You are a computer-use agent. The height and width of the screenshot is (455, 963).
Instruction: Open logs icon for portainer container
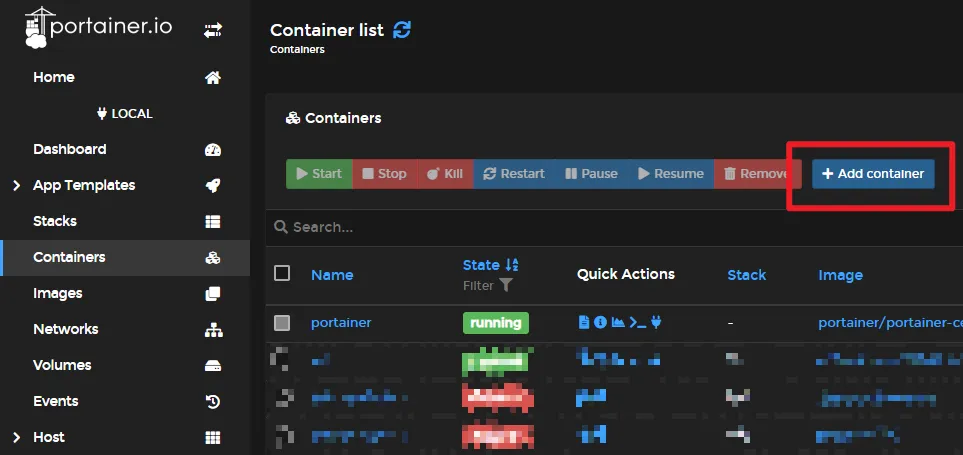(584, 323)
